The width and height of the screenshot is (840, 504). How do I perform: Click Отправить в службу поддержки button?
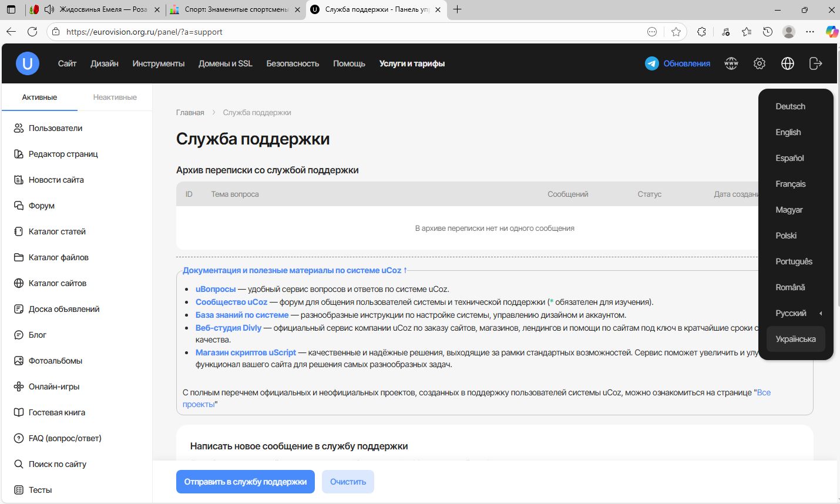245,482
